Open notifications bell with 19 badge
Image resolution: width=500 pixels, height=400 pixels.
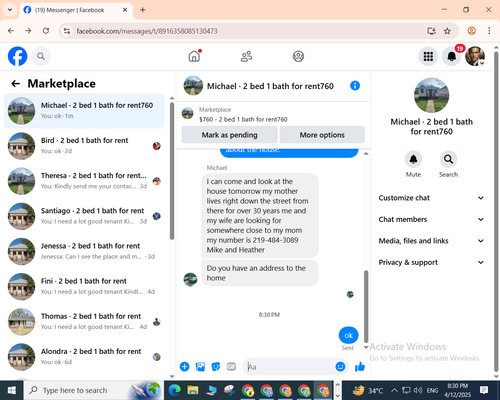[x=452, y=56]
